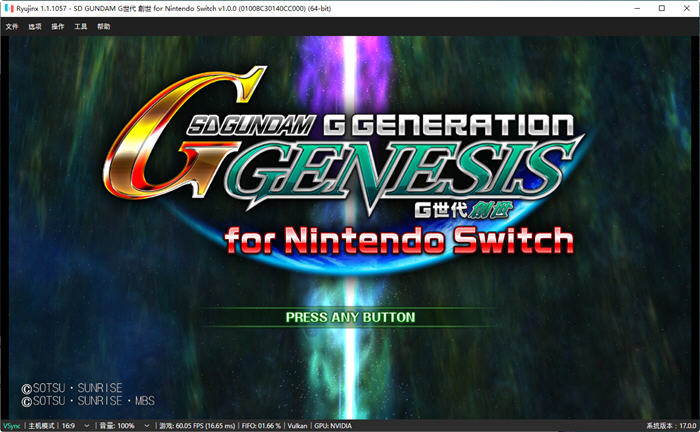Close the Ryujinx window
The height and width of the screenshot is (432, 700).
687,8
